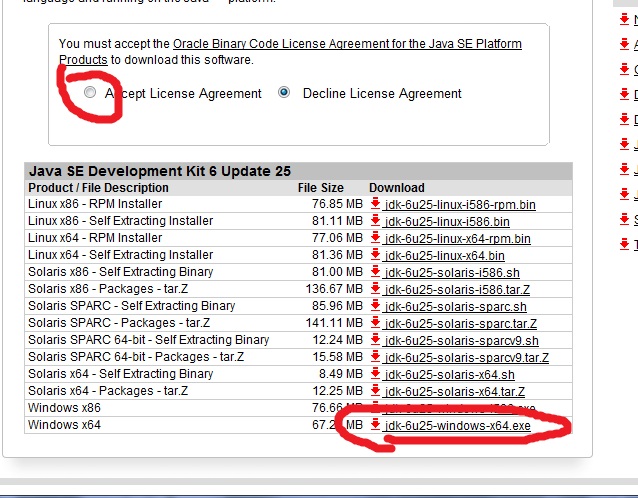Select Accept License Agreement radio button
Image resolution: width=638 pixels, height=498 pixels.
tap(91, 93)
